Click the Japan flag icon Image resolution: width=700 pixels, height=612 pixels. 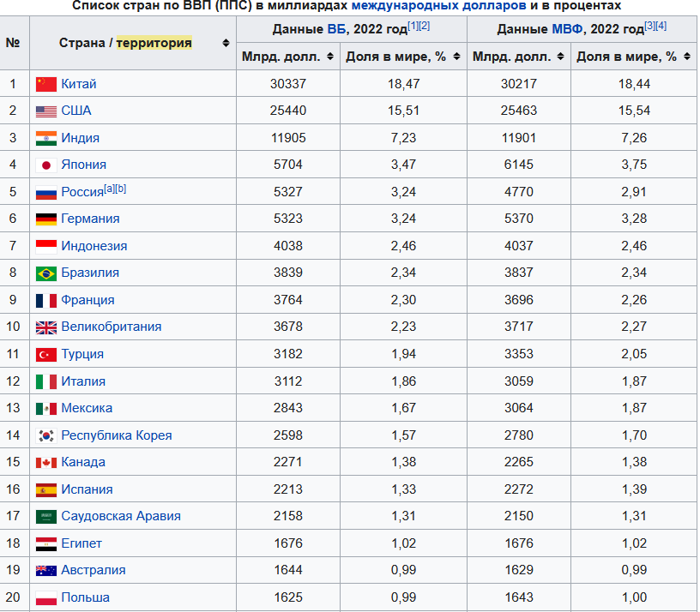click(46, 165)
